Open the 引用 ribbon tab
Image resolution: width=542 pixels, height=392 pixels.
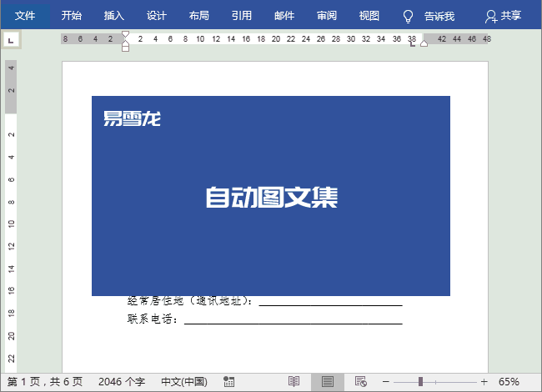[242, 16]
